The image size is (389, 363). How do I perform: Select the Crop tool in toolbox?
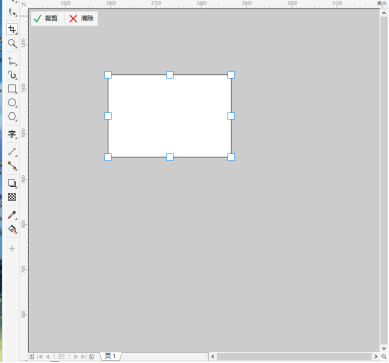click(12, 29)
